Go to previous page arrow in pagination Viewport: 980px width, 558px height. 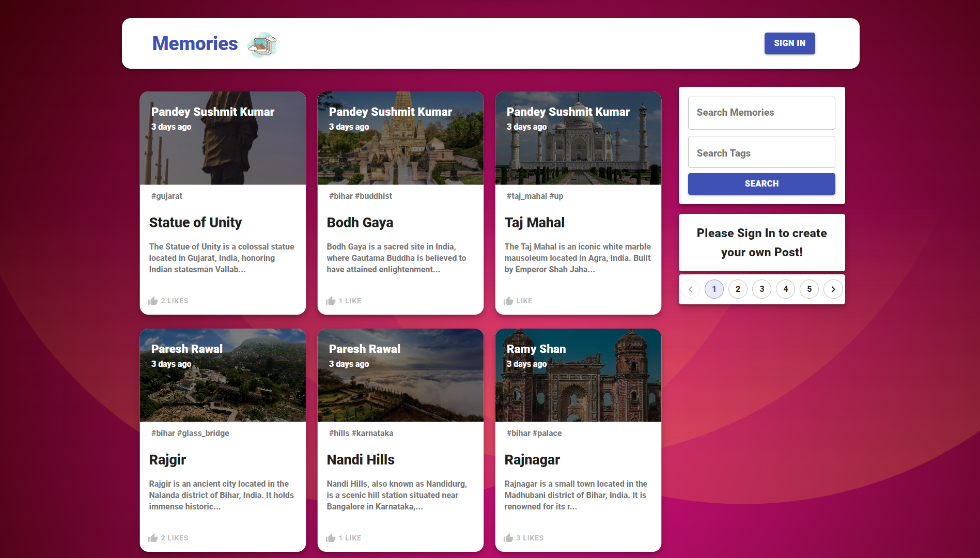coord(690,289)
